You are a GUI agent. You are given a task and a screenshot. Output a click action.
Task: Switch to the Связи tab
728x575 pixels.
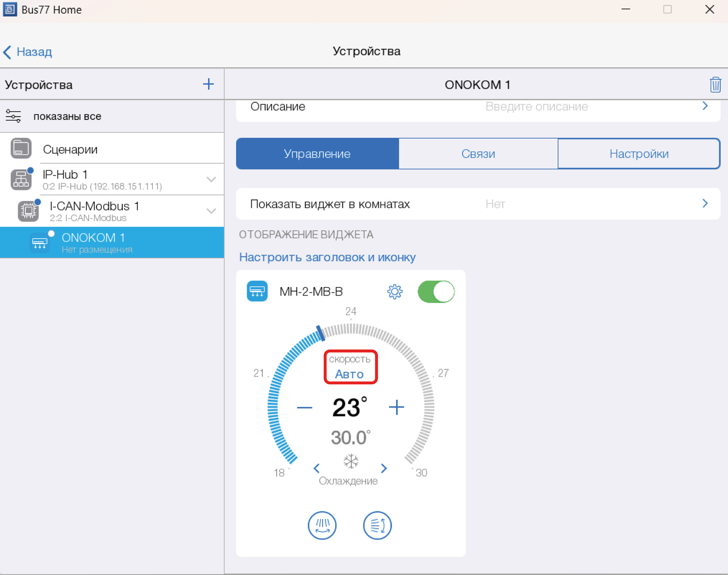click(x=478, y=154)
